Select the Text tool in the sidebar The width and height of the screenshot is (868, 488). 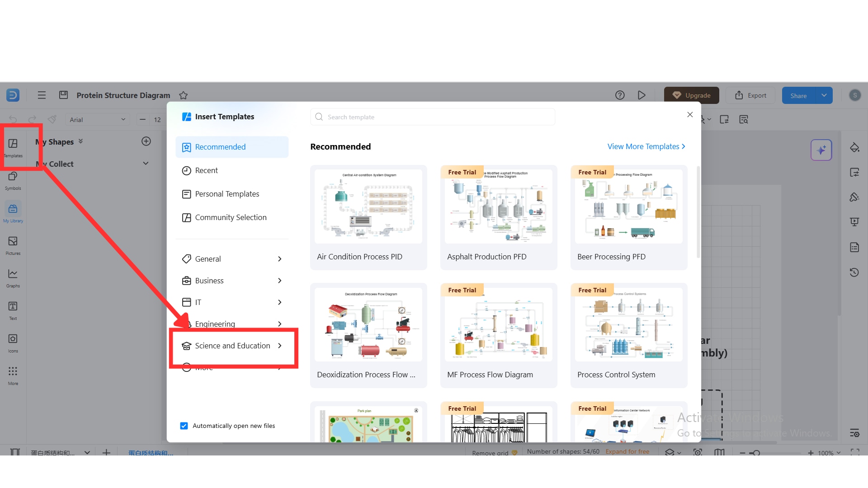pyautogui.click(x=13, y=309)
